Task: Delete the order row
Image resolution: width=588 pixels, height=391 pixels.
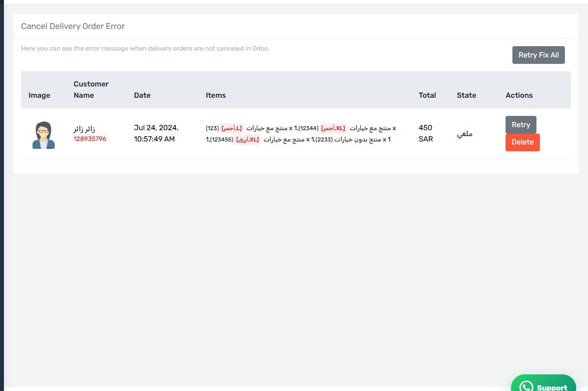Action: (522, 142)
